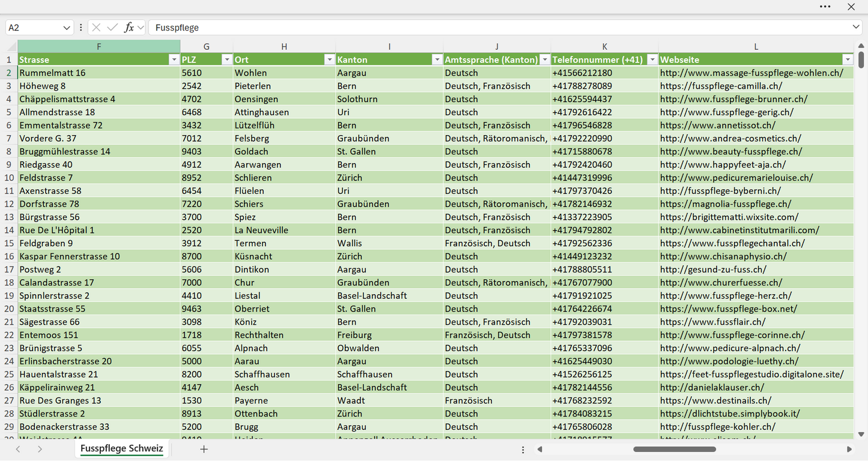Open the dropdown next to fx
The width and height of the screenshot is (868, 461).
click(x=141, y=28)
